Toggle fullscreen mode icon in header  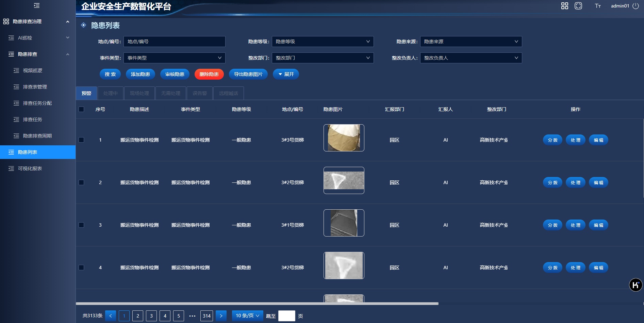coord(578,6)
